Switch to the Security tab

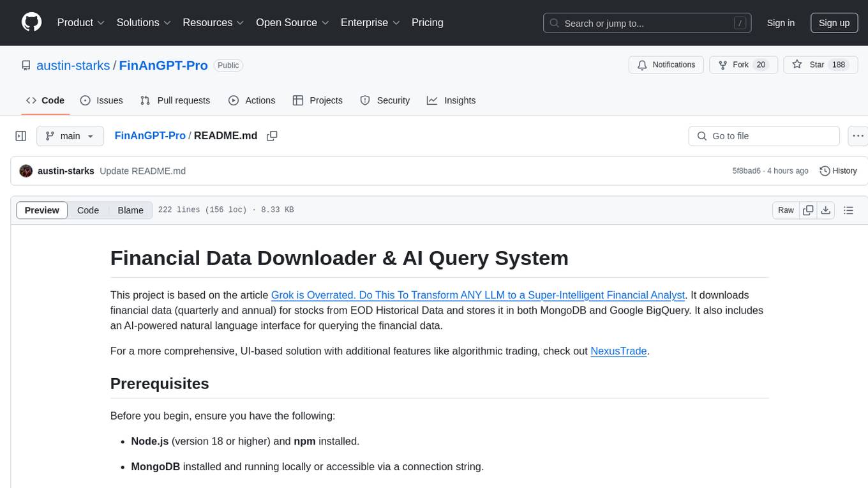pyautogui.click(x=385, y=100)
